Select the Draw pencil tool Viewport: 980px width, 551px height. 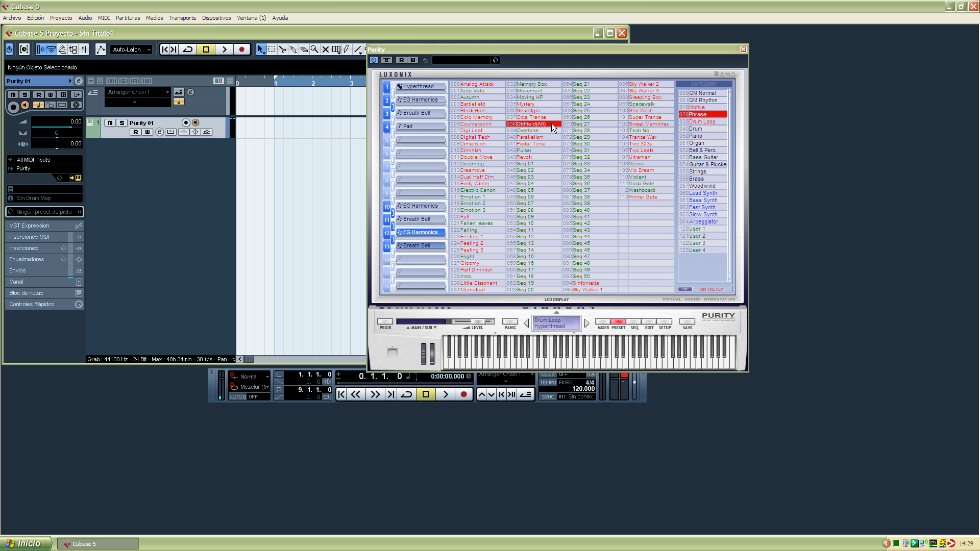click(347, 49)
